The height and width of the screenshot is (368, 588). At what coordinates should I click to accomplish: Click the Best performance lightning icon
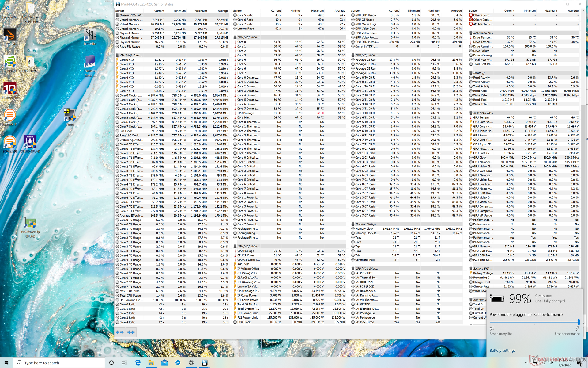[577, 328]
